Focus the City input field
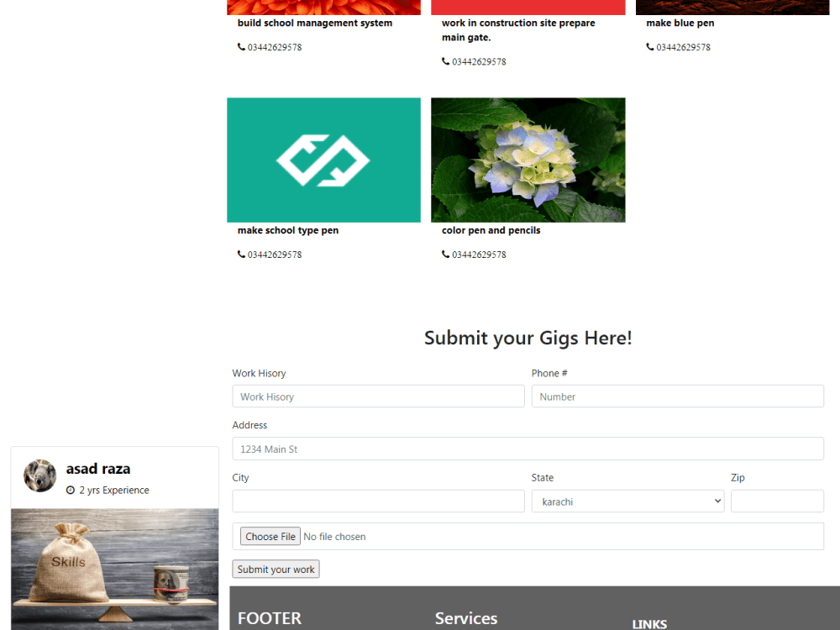Image resolution: width=840 pixels, height=630 pixels. click(x=378, y=501)
